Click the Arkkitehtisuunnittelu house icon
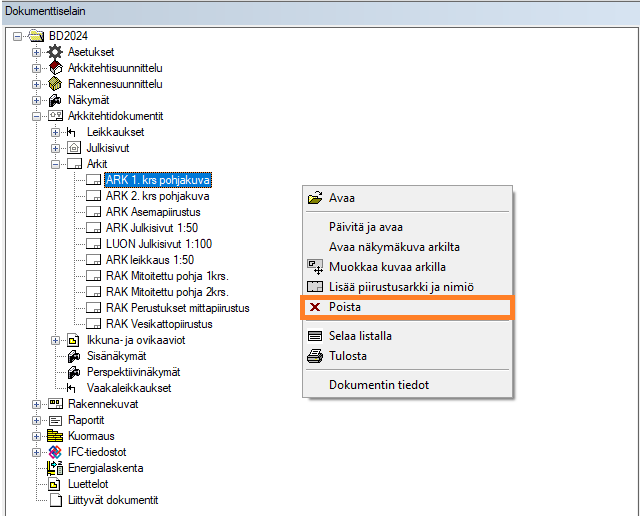Image resolution: width=640 pixels, height=516 pixels. 55,68
